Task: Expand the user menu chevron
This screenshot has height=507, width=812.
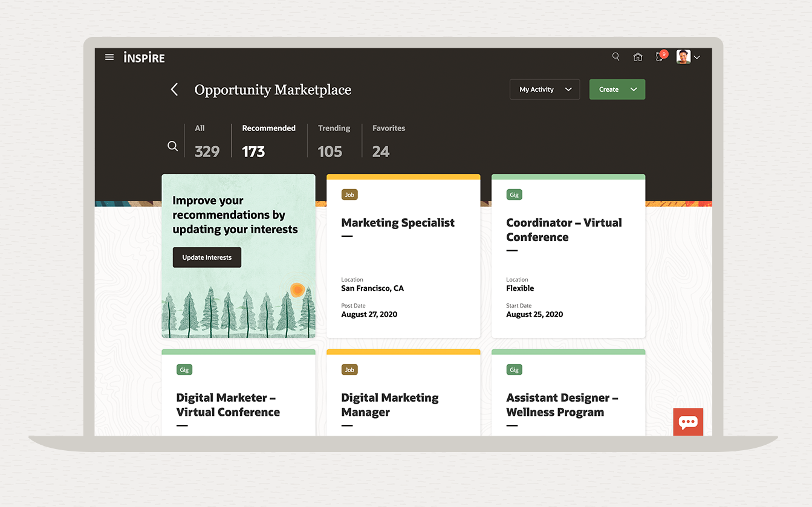Action: pyautogui.click(x=697, y=57)
